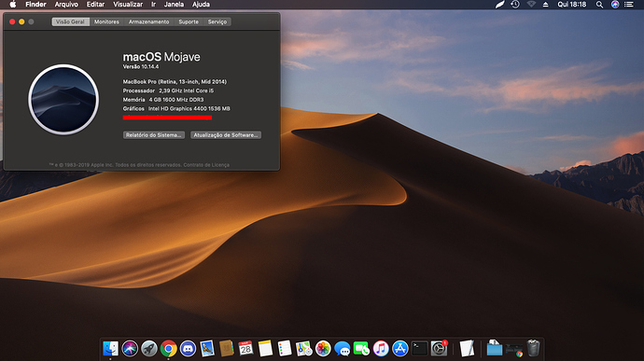Open the blue folder stack in Dock
Screen dimensions: 644x361
pos(495,349)
